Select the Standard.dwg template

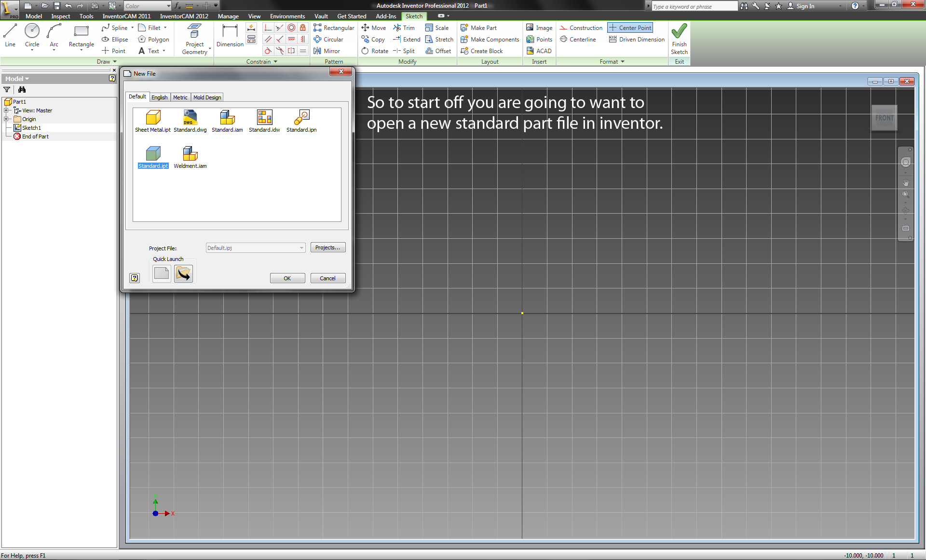pos(190,121)
